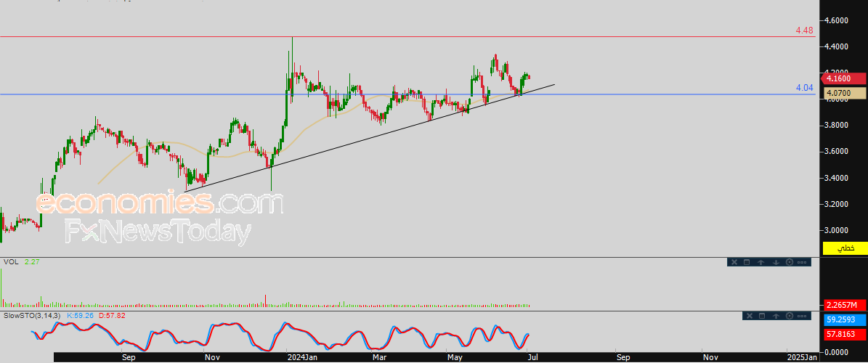This screenshot has width=868, height=363.
Task: Move the SlowSTO panel up
Action: tap(776, 316)
